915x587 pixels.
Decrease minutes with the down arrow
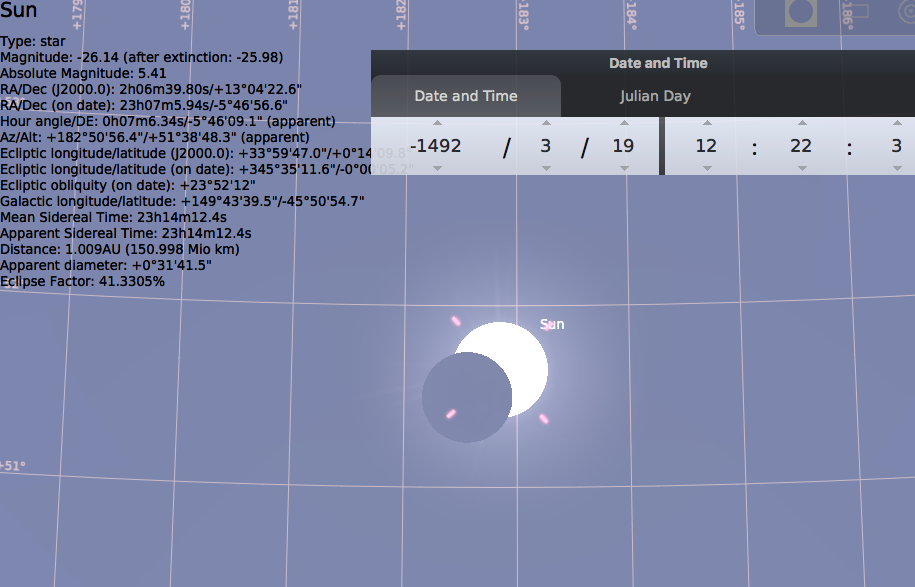(x=801, y=168)
